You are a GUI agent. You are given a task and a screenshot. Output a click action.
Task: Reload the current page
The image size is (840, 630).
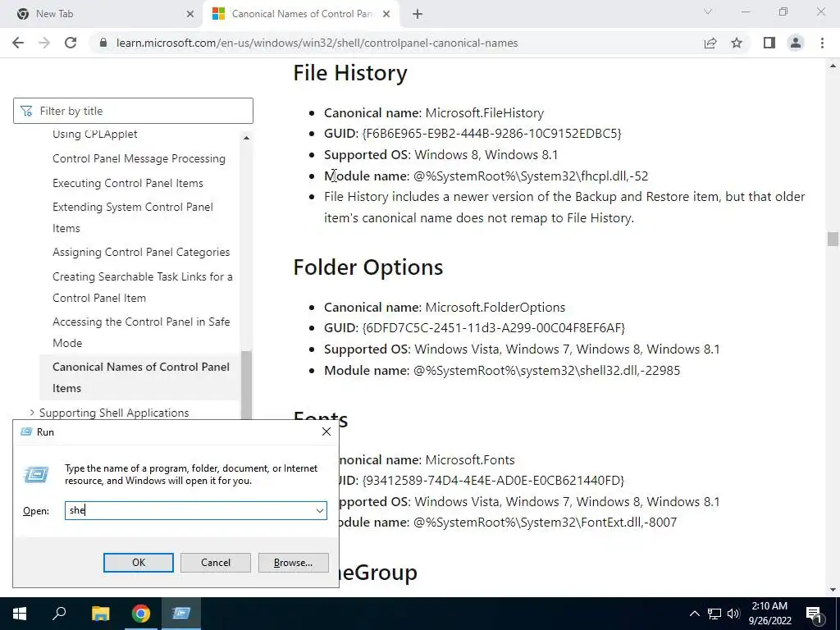(71, 43)
